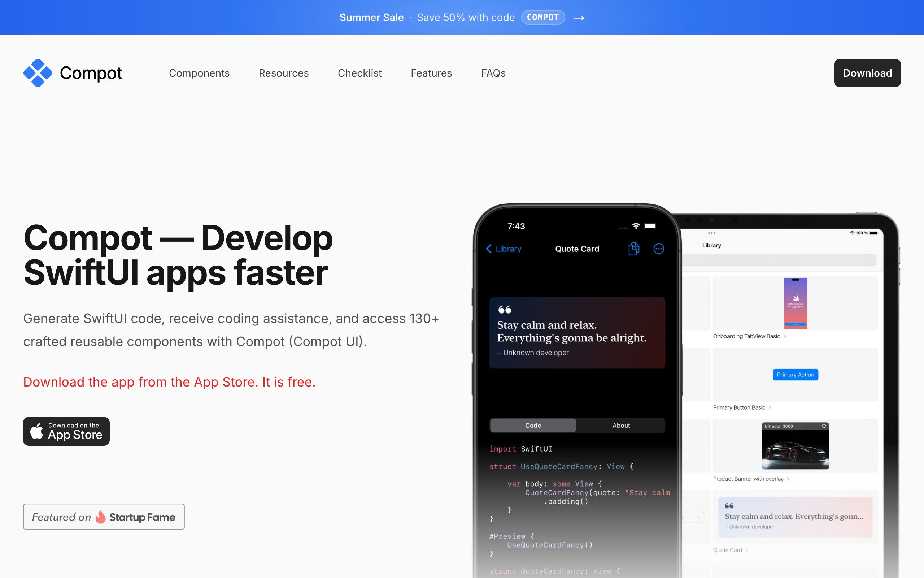
Task: Tap the quote card preview on the phone
Action: point(577,333)
